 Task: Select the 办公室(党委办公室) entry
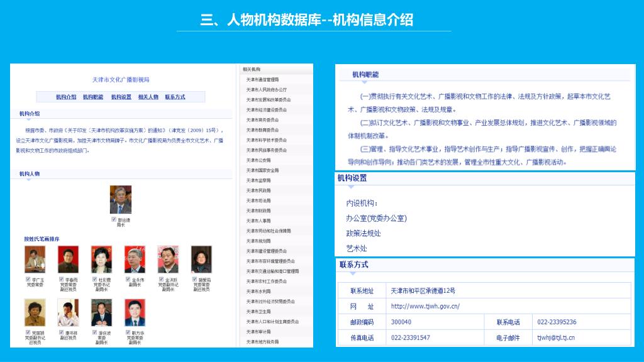click(376, 218)
